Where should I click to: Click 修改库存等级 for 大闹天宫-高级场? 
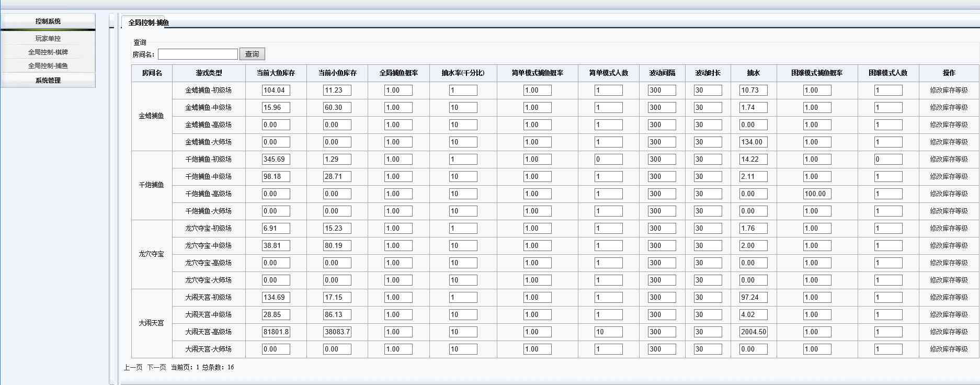[x=949, y=332]
